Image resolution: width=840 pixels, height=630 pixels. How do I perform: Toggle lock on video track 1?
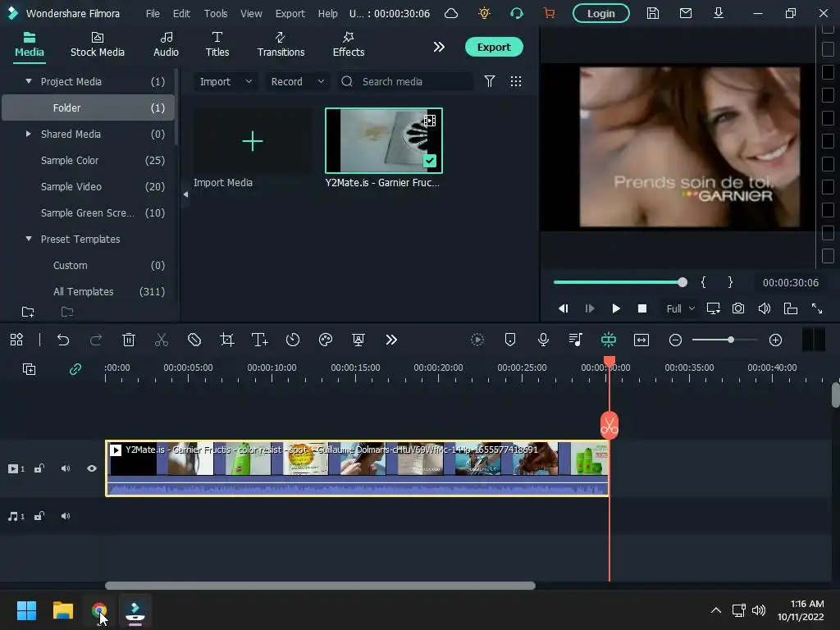click(39, 468)
